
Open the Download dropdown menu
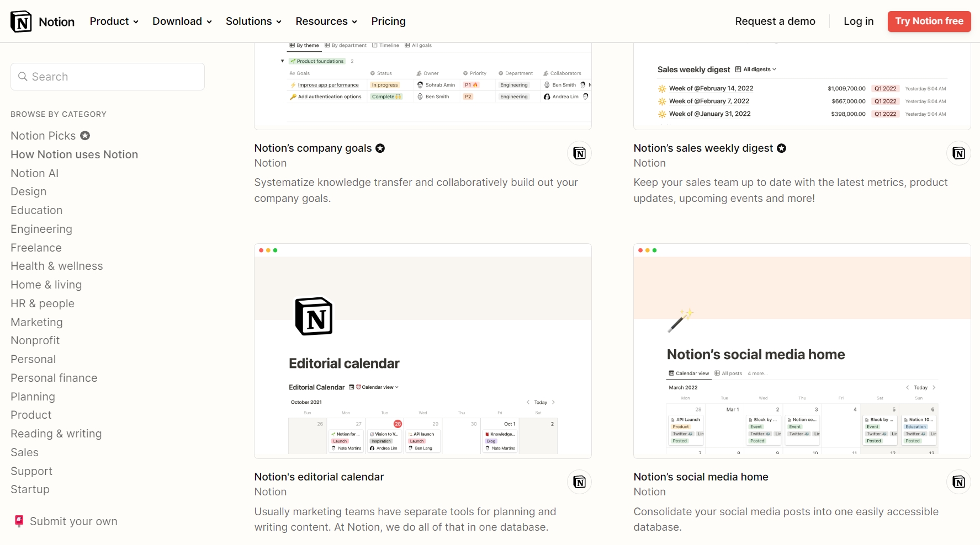182,22
